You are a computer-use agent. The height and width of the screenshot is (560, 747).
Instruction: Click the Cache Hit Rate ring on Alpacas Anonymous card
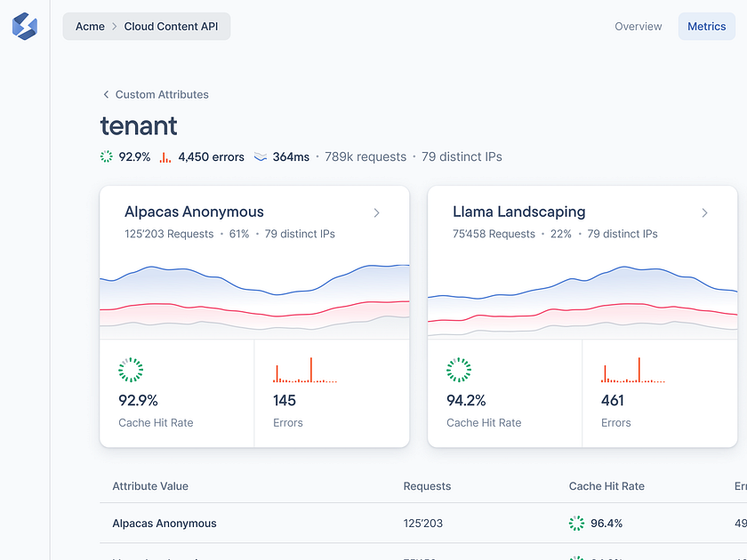(131, 370)
